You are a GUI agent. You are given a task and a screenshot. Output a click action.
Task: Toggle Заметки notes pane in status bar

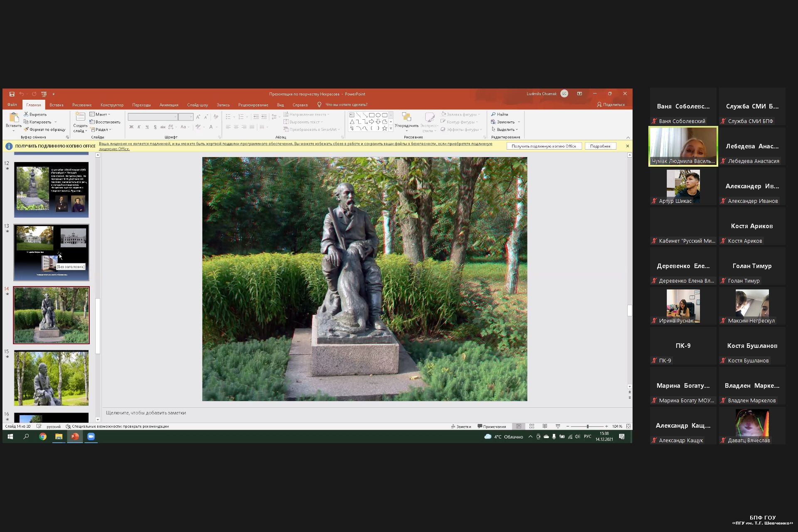coord(461,426)
